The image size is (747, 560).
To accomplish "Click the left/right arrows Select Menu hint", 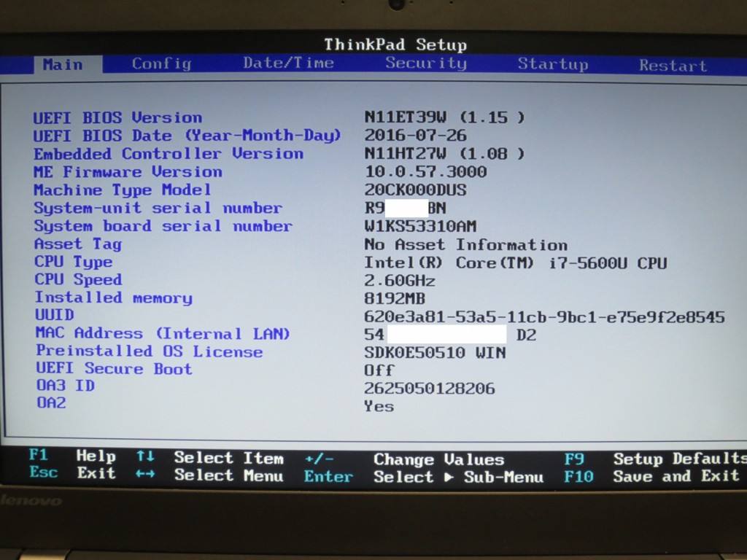I will [209, 475].
